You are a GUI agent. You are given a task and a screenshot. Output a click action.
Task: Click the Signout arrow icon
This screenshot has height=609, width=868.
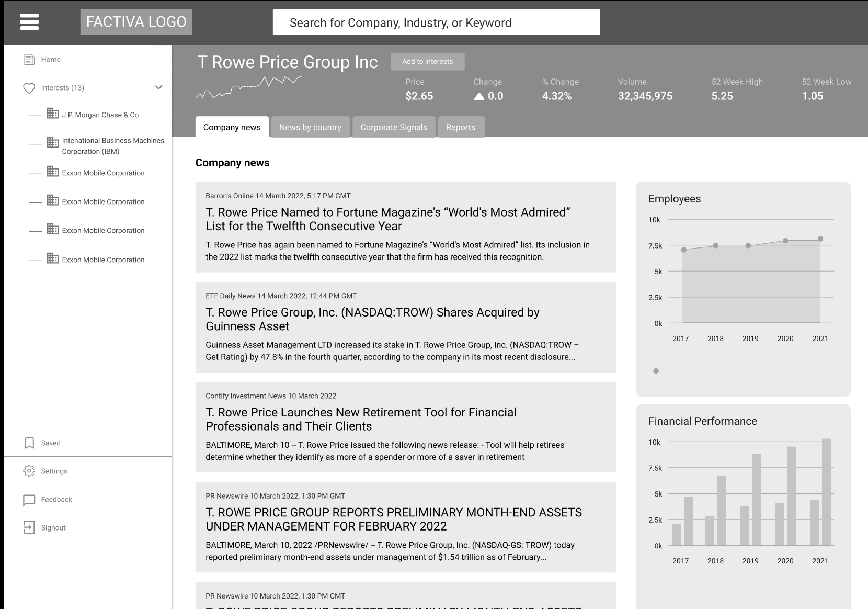(29, 527)
